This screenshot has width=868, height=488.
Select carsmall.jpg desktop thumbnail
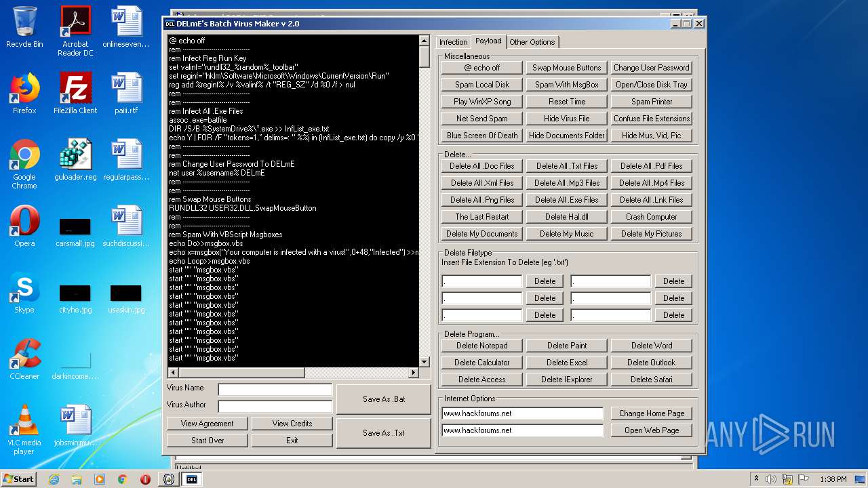[75, 230]
